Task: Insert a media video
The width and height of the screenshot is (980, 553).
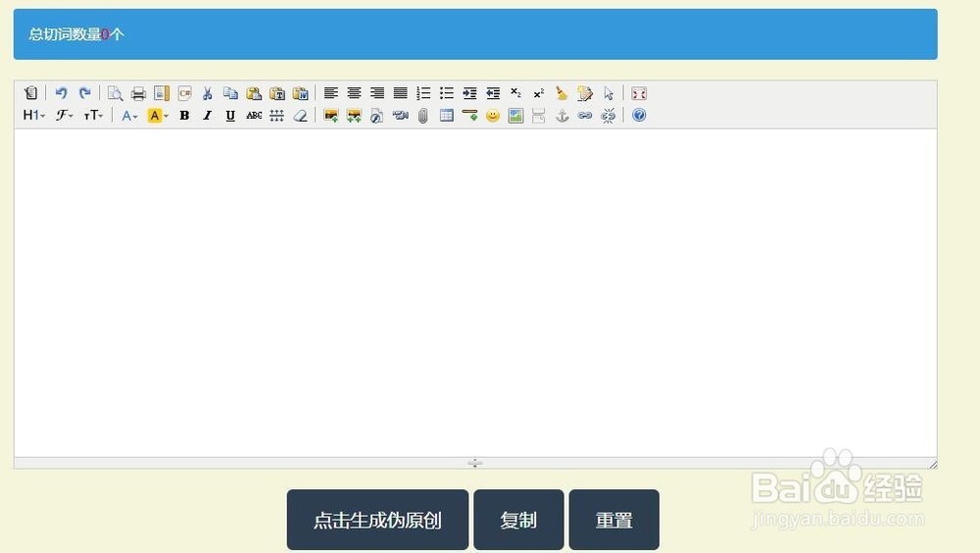Action: (x=400, y=115)
